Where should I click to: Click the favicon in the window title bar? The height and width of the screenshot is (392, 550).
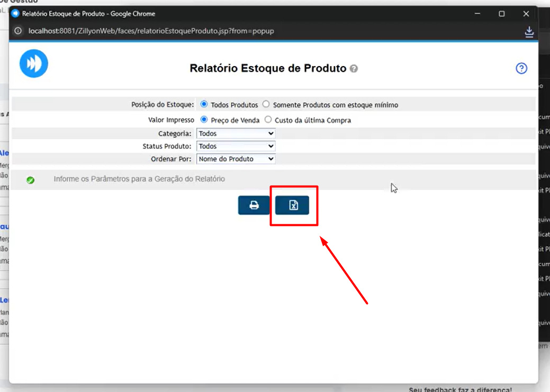click(x=15, y=14)
